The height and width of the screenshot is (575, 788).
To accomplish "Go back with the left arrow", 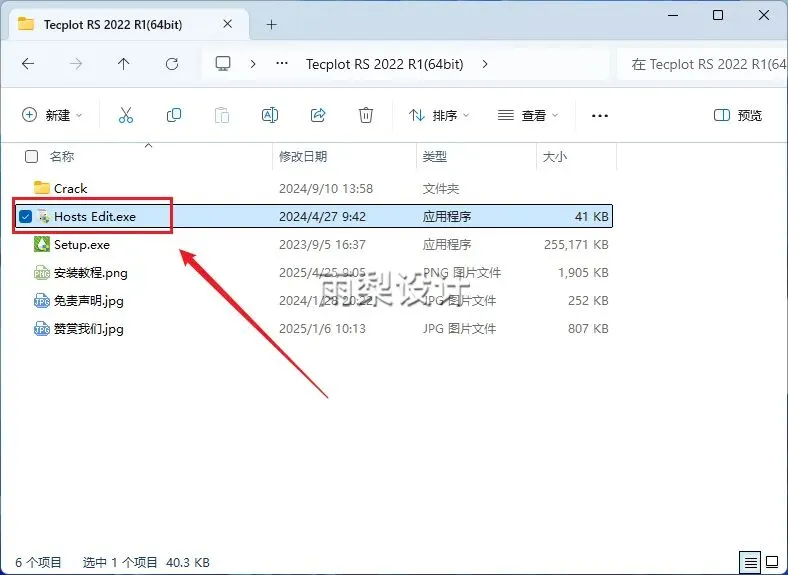I will coord(28,64).
